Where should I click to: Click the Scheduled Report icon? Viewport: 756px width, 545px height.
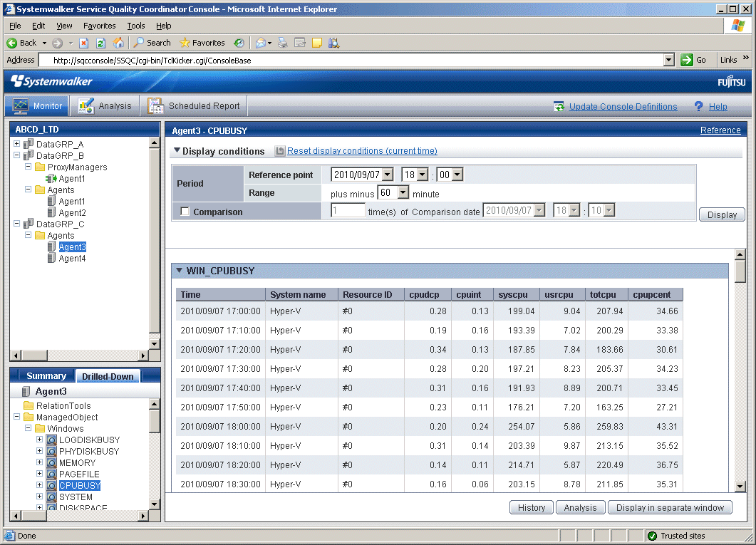click(x=156, y=106)
